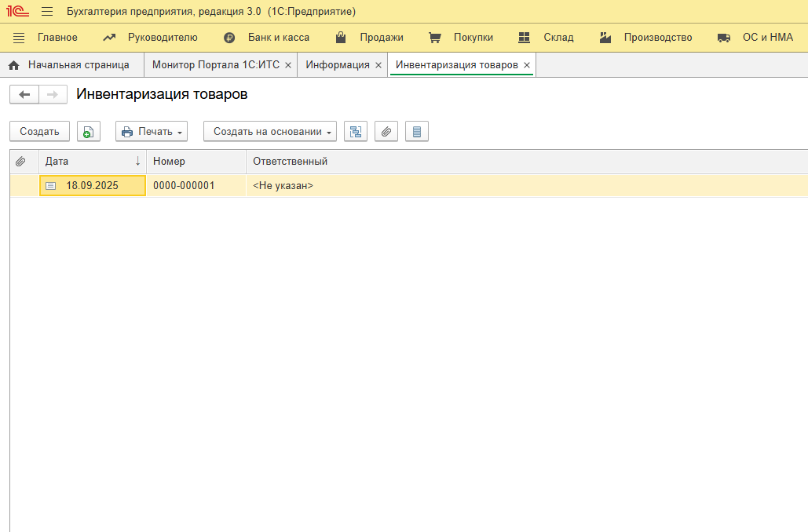Image resolution: width=808 pixels, height=532 pixels.
Task: Click the paperclip attached files toolbar button
Action: 386,132
